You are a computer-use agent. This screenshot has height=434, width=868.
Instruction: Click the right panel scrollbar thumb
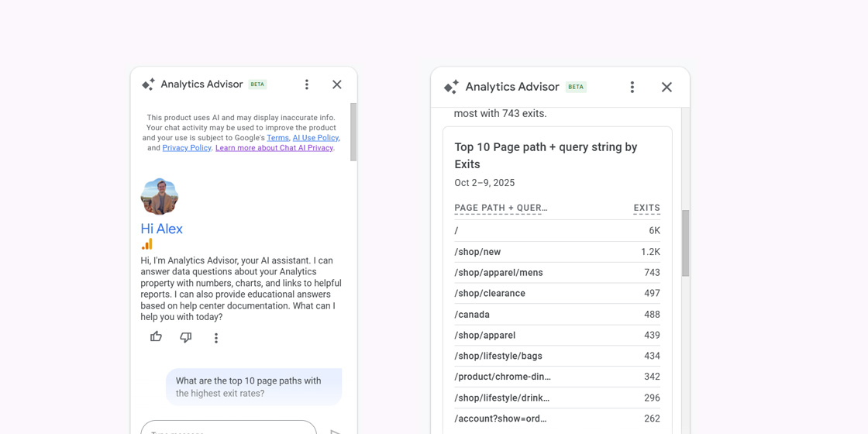685,243
